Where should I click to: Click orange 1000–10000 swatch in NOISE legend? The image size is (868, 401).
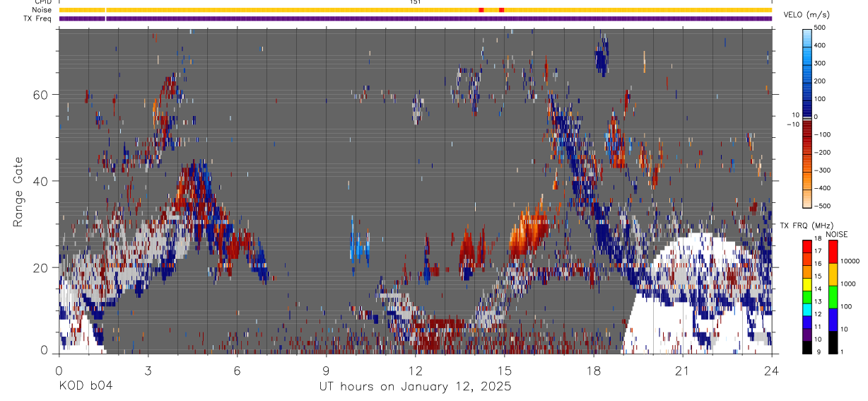click(833, 274)
